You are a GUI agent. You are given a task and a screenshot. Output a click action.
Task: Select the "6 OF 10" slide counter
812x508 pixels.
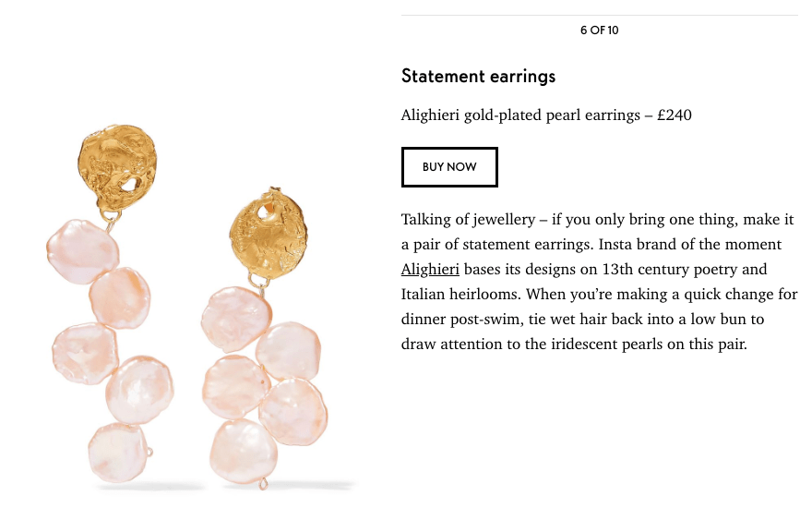coord(599,30)
